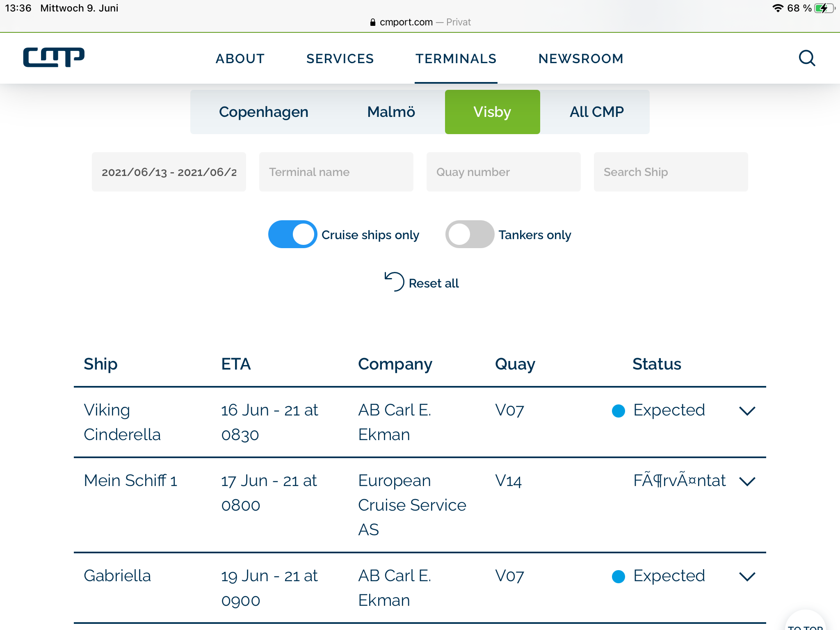Click the CMP logo icon
This screenshot has height=630, width=840.
[x=54, y=57]
